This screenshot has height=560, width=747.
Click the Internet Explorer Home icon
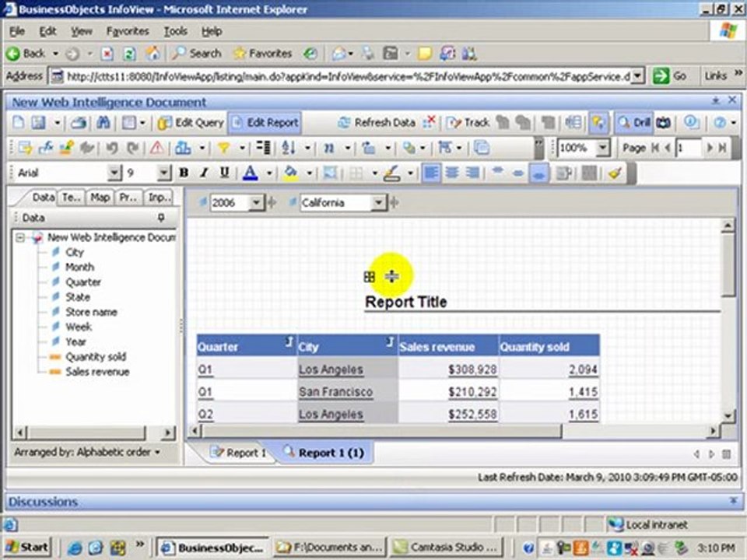153,54
